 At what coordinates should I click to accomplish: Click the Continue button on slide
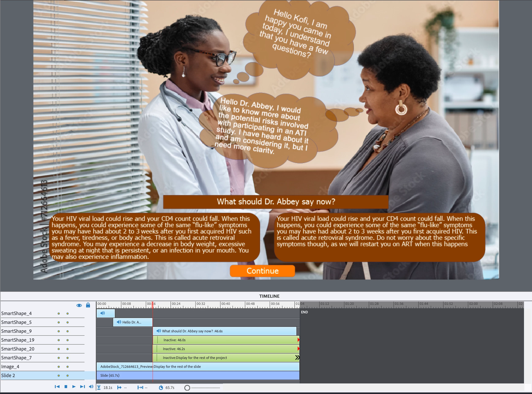262,271
